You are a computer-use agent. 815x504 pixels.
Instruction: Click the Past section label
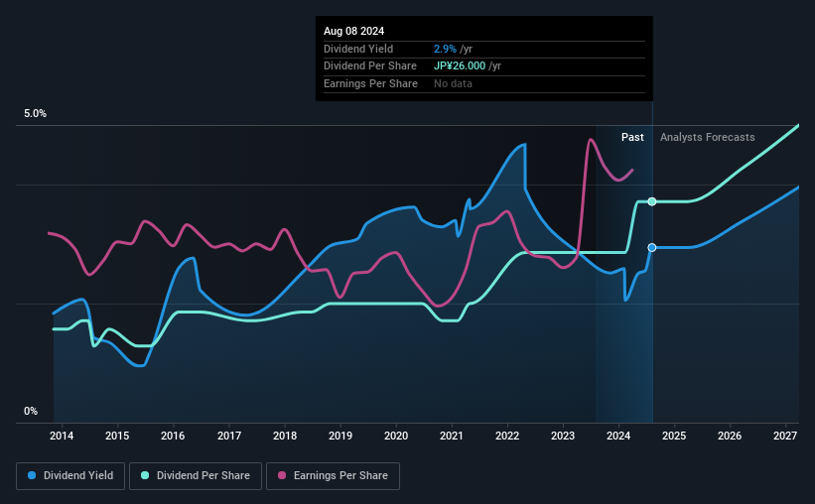click(x=632, y=137)
